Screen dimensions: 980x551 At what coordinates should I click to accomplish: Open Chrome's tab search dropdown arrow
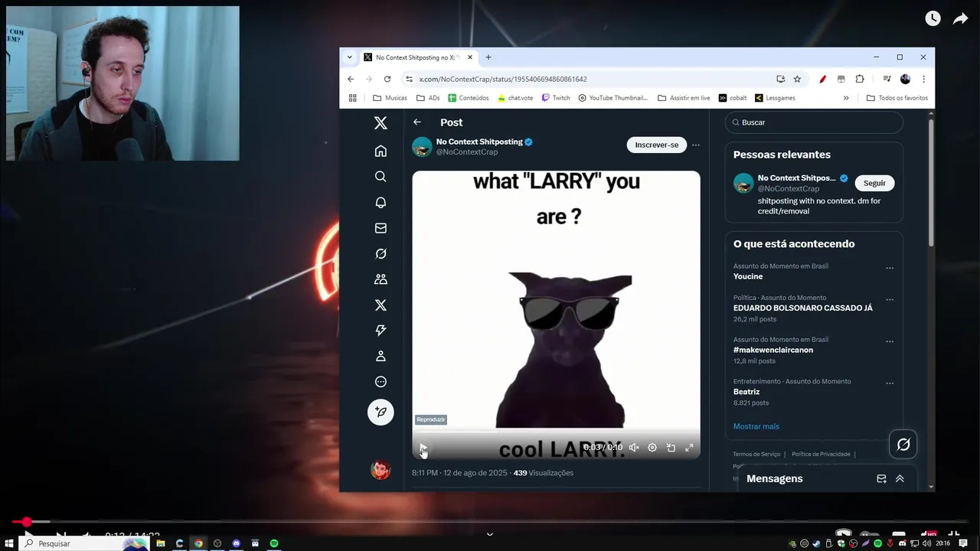(x=350, y=57)
